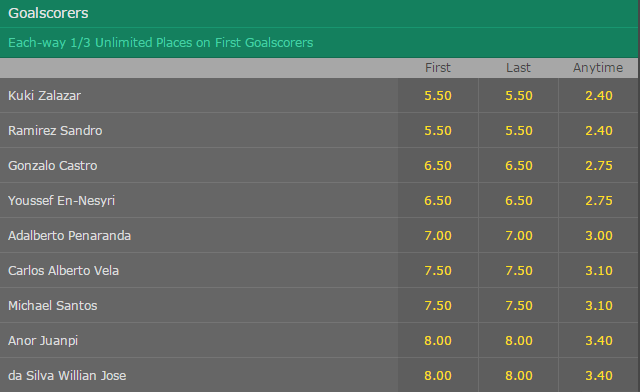Select da Silva Willian Jose First odds 8.00

438,376
